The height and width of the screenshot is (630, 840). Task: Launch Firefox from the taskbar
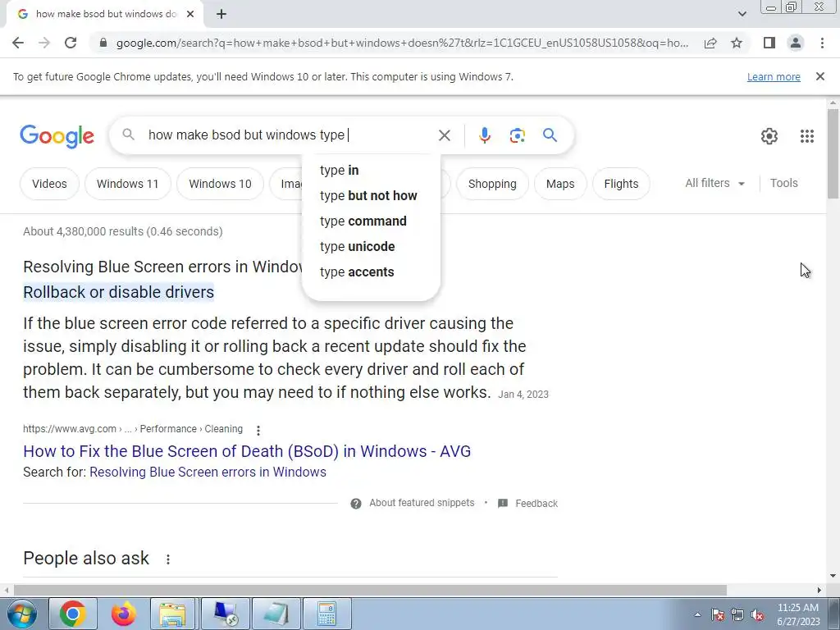point(124,614)
